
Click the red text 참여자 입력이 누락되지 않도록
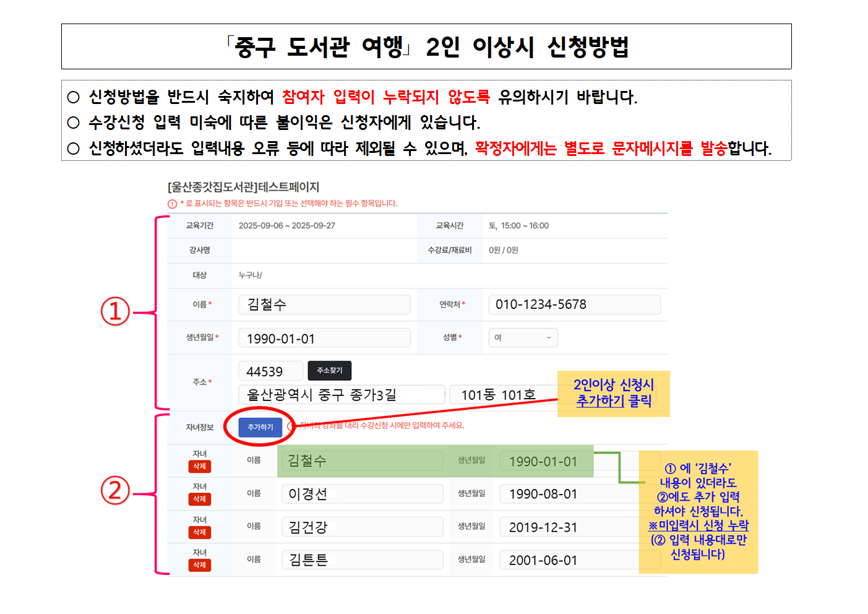click(x=386, y=97)
